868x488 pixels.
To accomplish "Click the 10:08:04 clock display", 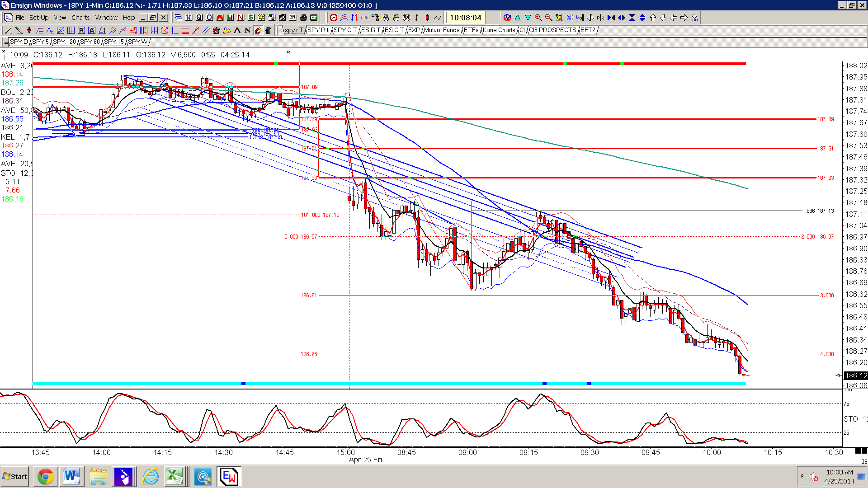I will click(465, 18).
